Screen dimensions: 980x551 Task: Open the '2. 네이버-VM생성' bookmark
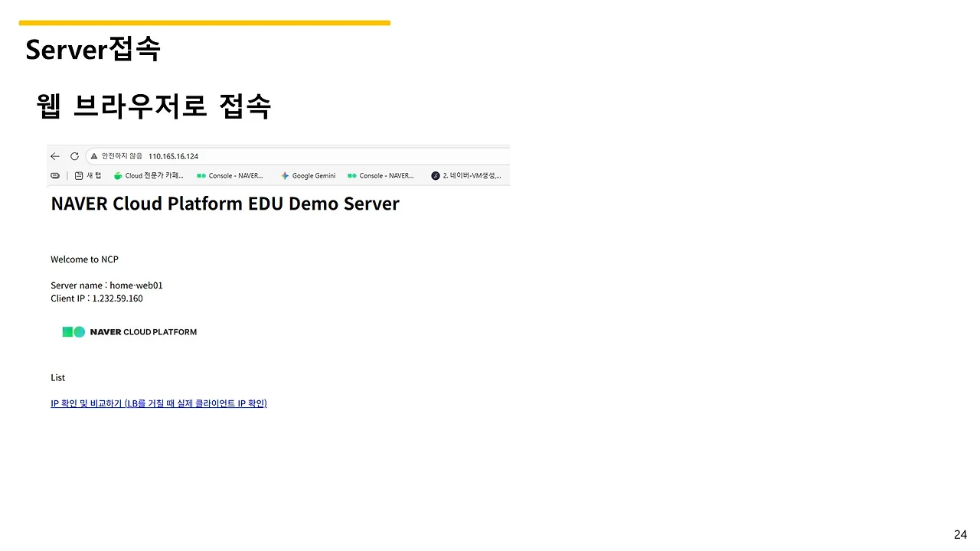tap(466, 175)
